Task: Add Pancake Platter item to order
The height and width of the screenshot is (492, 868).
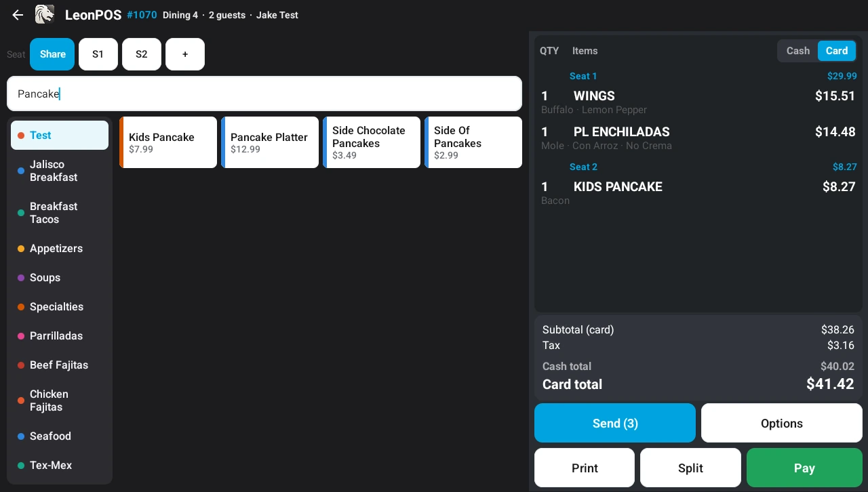Action: [x=270, y=142]
